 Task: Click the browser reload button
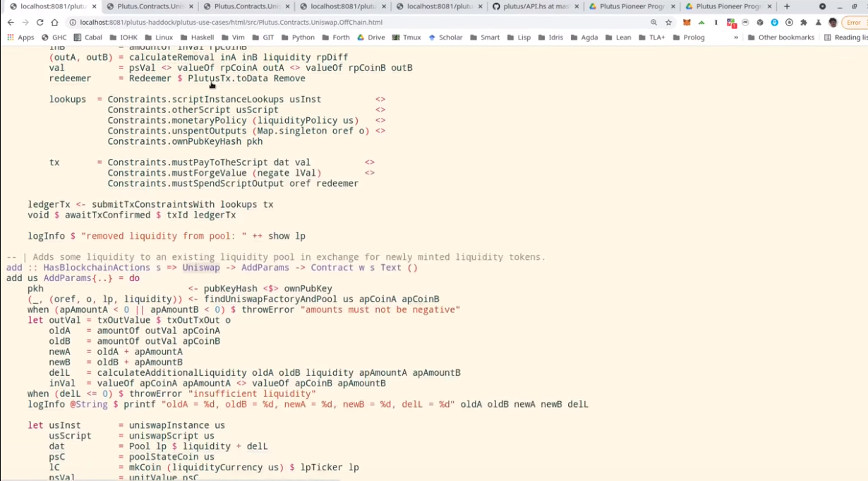(x=40, y=23)
